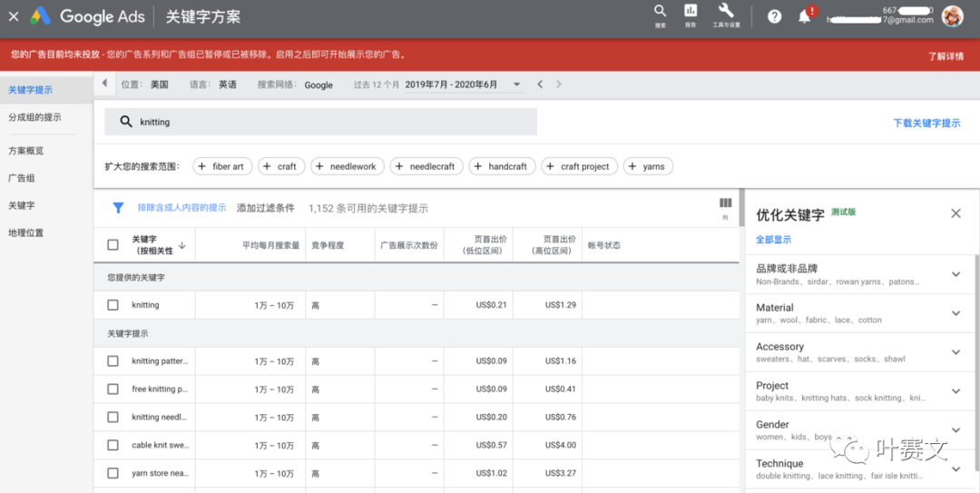This screenshot has height=493, width=980.
Task: Open the notifications bell
Action: point(804,17)
